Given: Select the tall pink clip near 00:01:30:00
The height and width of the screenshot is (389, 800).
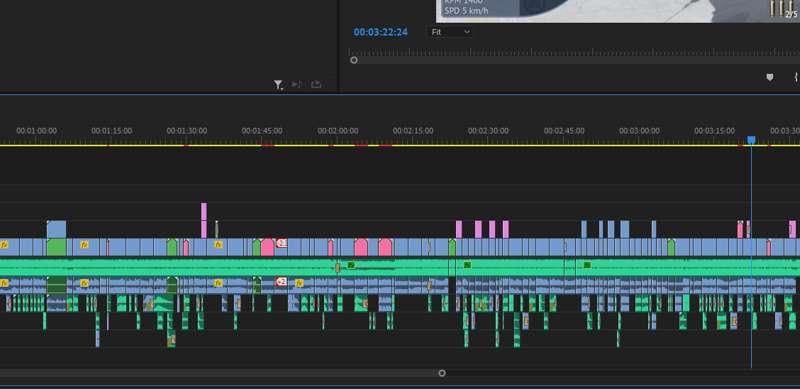Looking at the screenshot, I should point(204,220).
